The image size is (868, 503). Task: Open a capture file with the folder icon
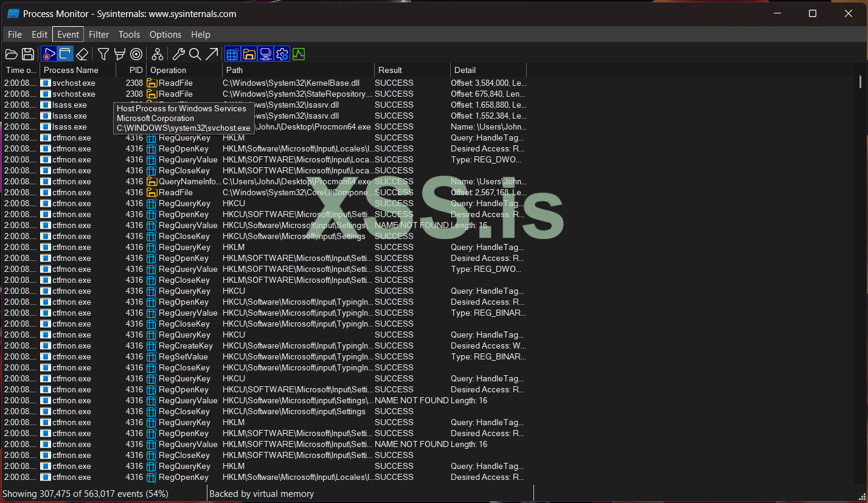click(11, 54)
